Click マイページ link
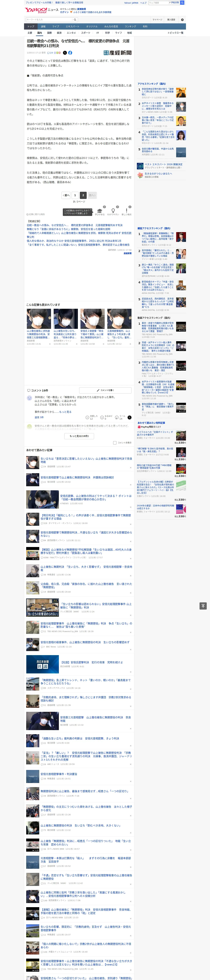This screenshot has width=210, height=980. tap(157, 19)
